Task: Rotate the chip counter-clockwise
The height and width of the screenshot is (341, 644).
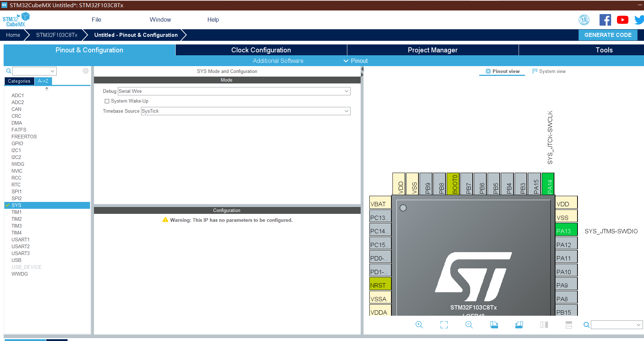Action: click(519, 325)
